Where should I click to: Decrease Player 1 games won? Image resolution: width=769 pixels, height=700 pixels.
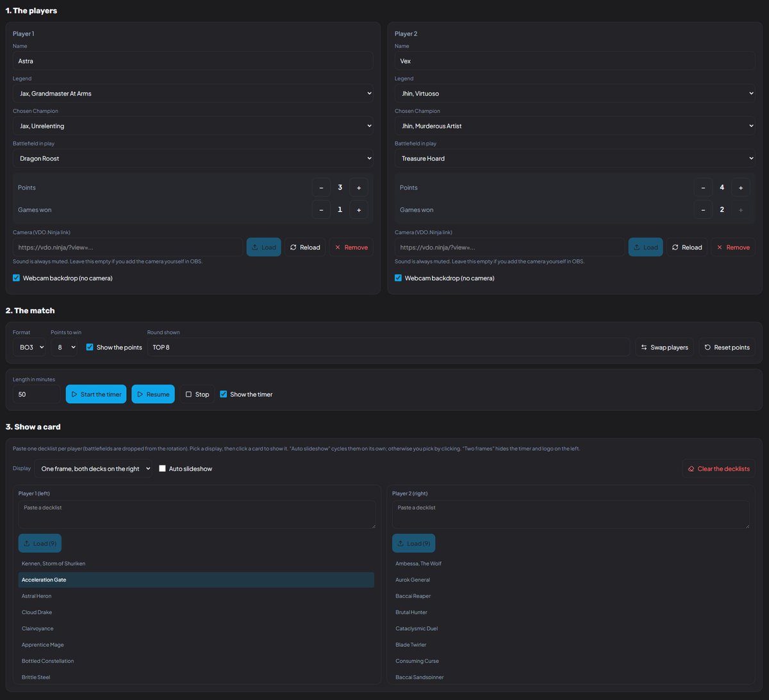[321, 210]
